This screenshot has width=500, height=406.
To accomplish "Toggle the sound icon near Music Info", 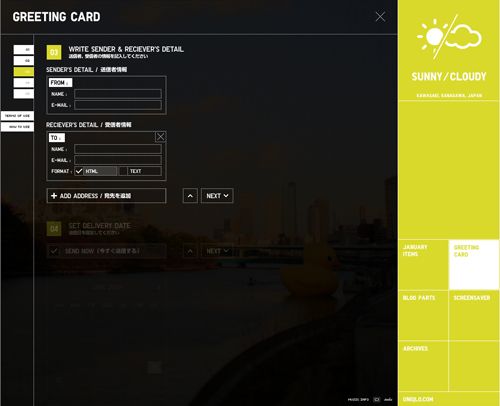I will (377, 399).
